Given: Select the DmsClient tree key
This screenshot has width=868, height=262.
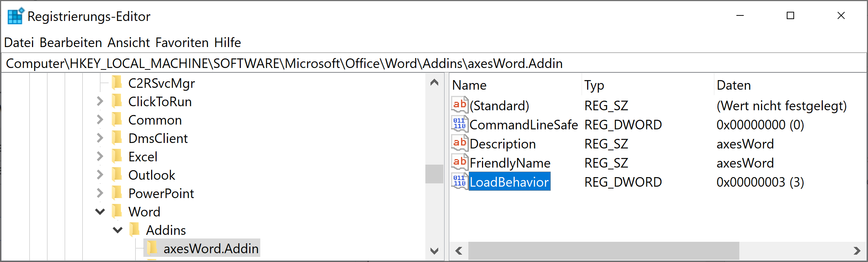Looking at the screenshot, I should (158, 139).
